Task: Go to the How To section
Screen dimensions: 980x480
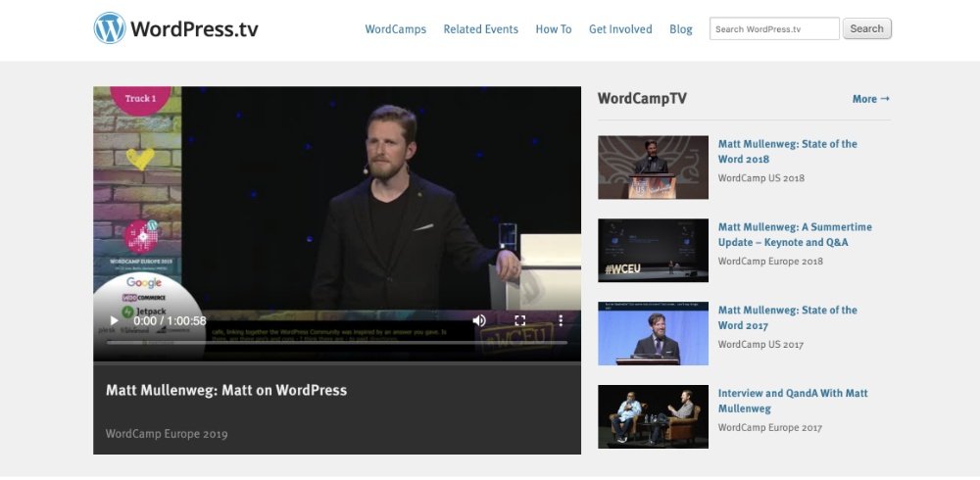Action: (553, 29)
